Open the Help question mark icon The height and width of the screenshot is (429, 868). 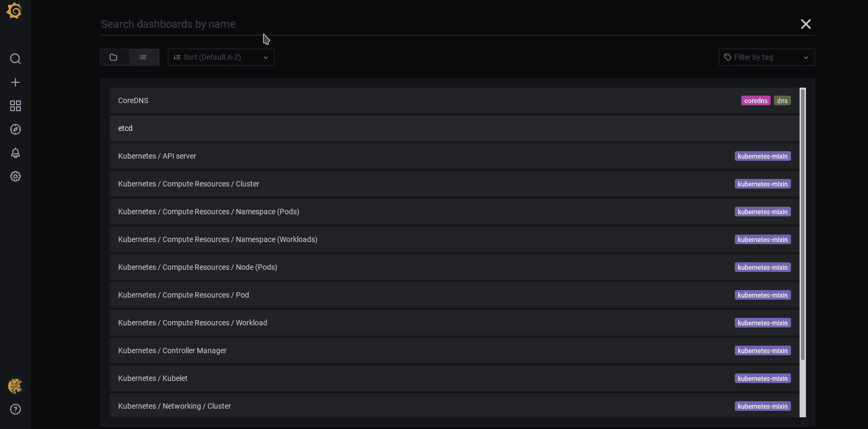tap(16, 409)
